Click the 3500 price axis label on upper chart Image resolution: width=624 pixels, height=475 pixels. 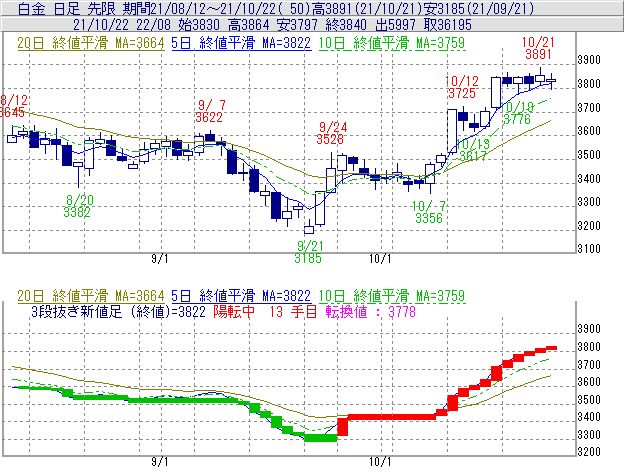589,155
